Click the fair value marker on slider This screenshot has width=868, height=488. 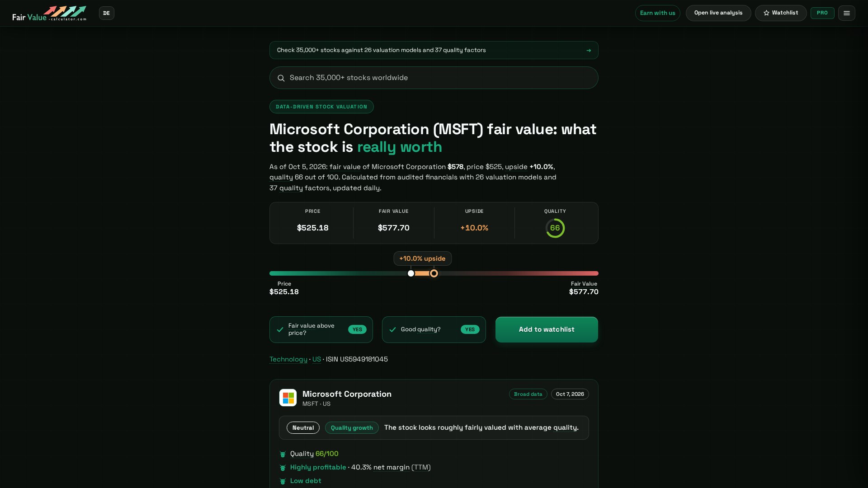[434, 273]
